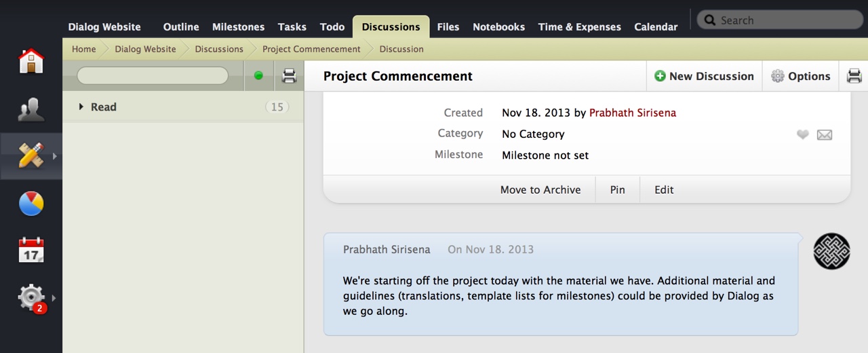Toggle the green status dot filter
Viewport: 868px width, 353px height.
click(258, 76)
